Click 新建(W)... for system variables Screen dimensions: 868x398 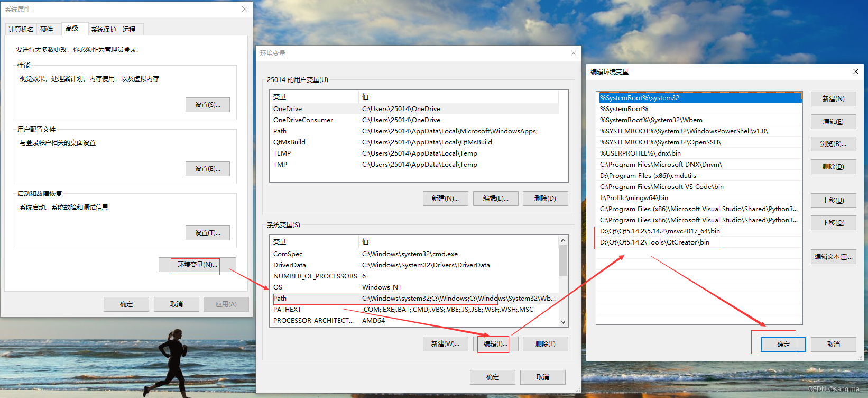coord(445,344)
